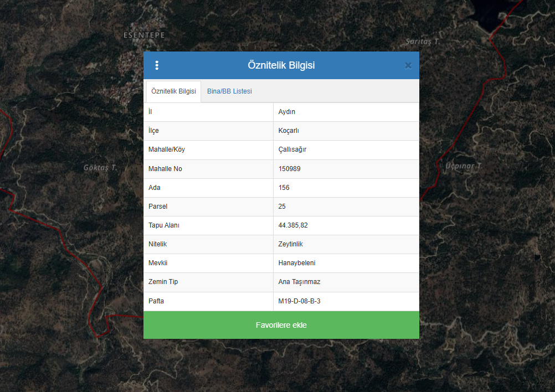The image size is (555, 392).
Task: Click the Sarıtaş T. map label
Action: click(422, 42)
